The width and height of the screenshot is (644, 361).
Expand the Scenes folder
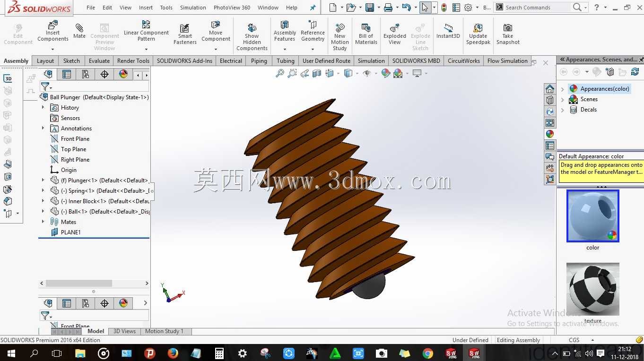coord(563,99)
